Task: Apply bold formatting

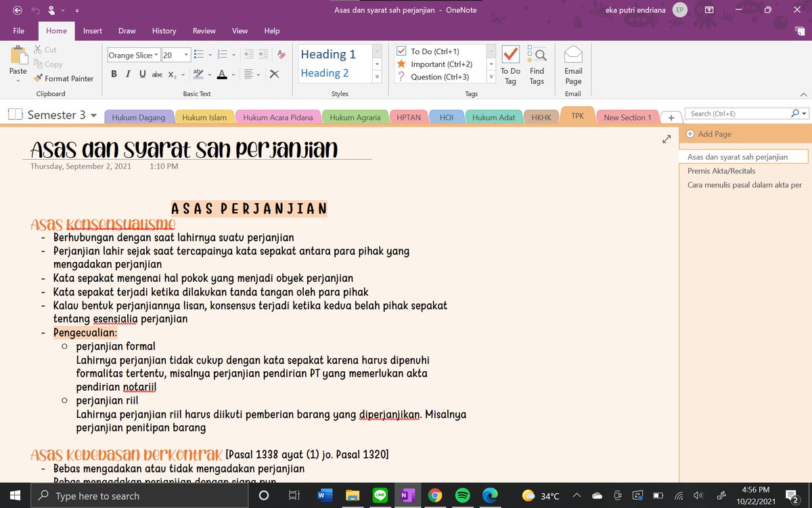Action: pyautogui.click(x=114, y=74)
